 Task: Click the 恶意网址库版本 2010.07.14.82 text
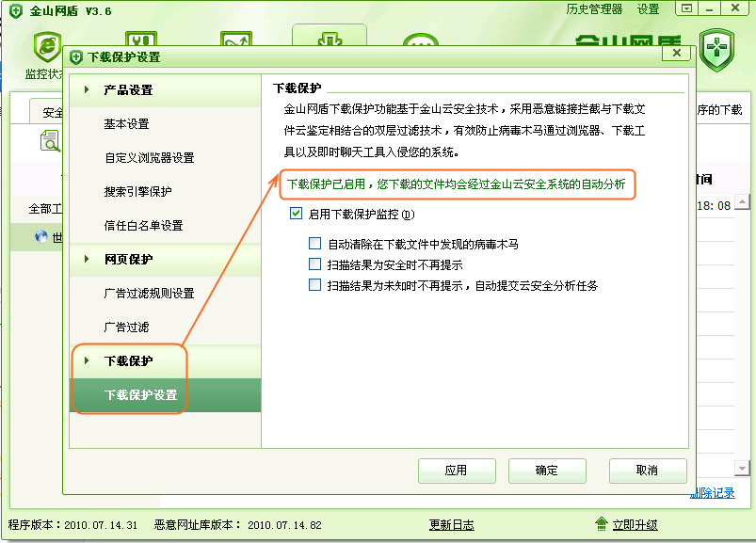[x=237, y=525]
